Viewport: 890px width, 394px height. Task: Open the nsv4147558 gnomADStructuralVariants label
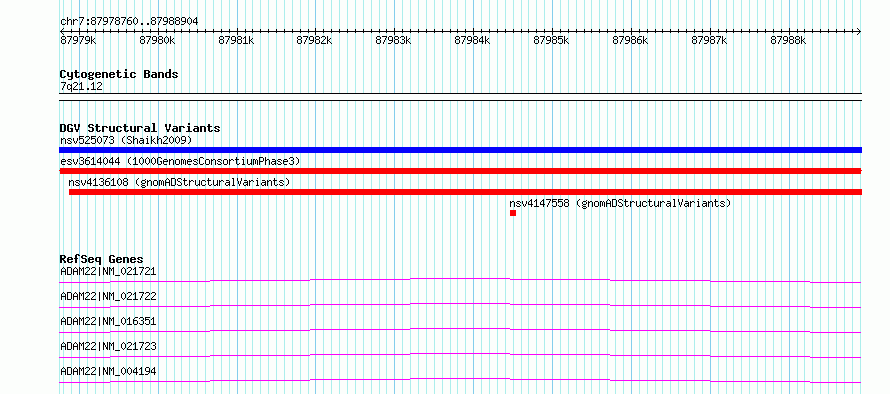point(620,203)
